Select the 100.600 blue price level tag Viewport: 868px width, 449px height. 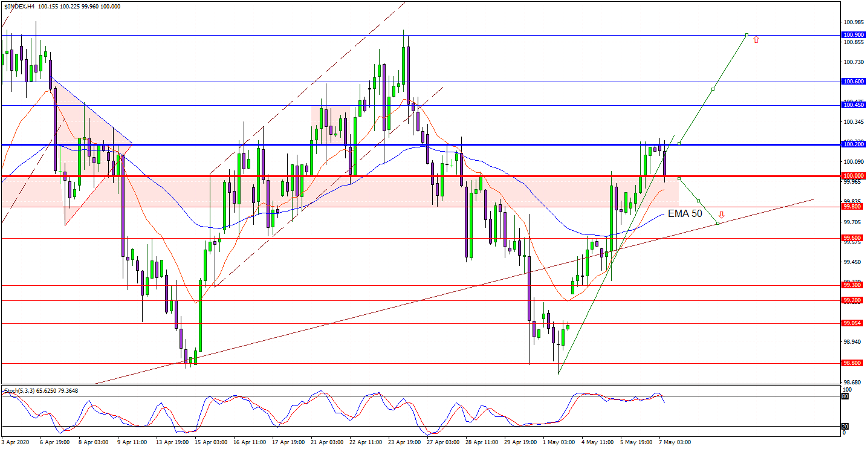852,82
